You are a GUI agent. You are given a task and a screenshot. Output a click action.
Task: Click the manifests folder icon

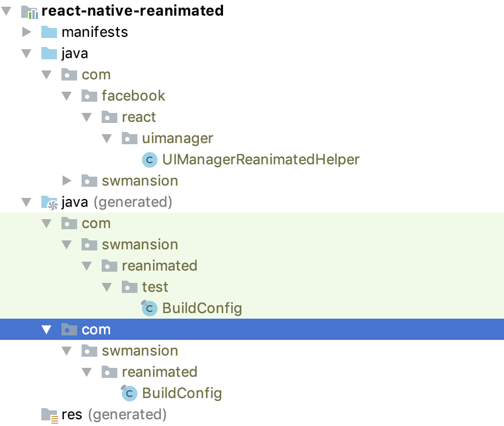coord(49,32)
